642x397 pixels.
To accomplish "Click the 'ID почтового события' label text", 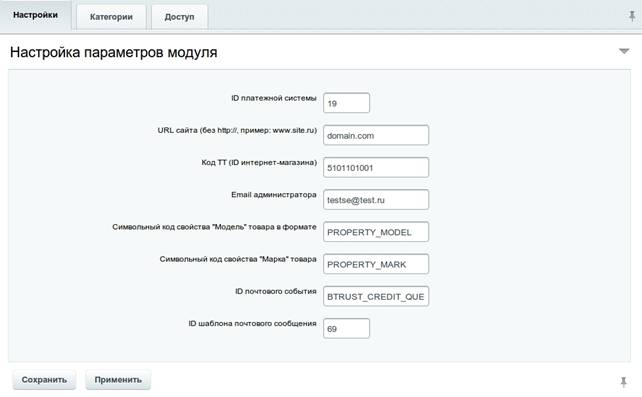I will pos(276,291).
